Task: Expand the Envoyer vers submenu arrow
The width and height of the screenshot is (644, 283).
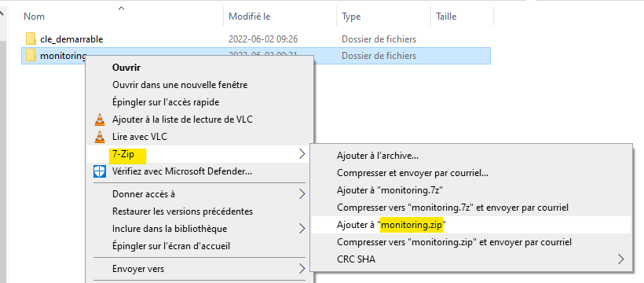Action: 302,269
